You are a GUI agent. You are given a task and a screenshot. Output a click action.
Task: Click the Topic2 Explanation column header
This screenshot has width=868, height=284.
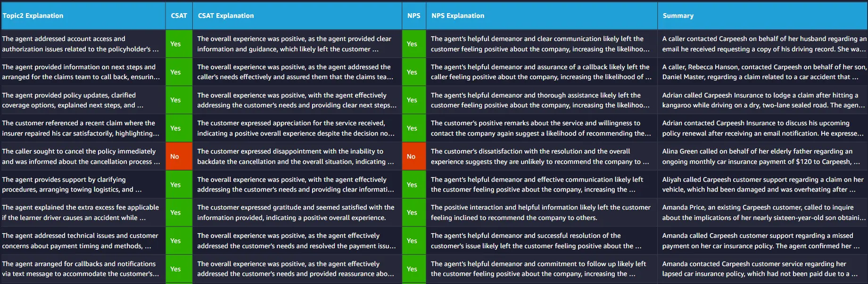(83, 16)
